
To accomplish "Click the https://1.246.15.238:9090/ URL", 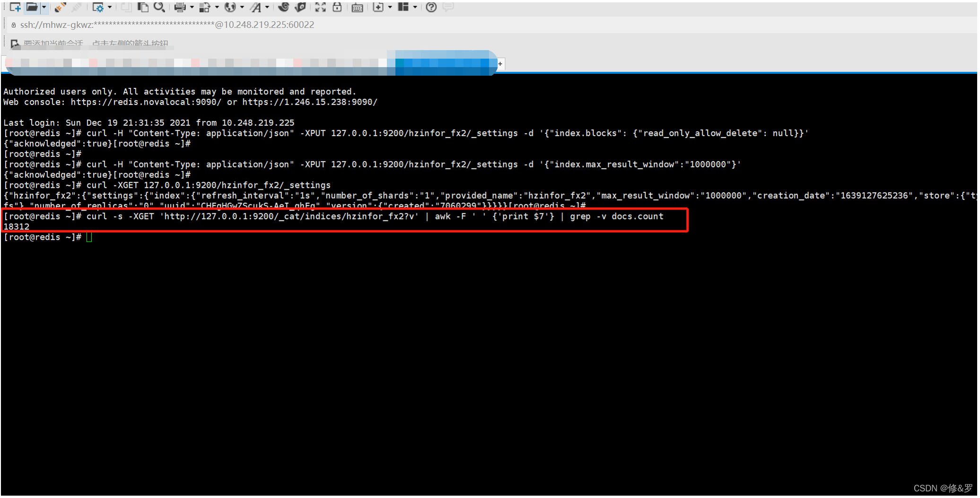I will coord(310,102).
